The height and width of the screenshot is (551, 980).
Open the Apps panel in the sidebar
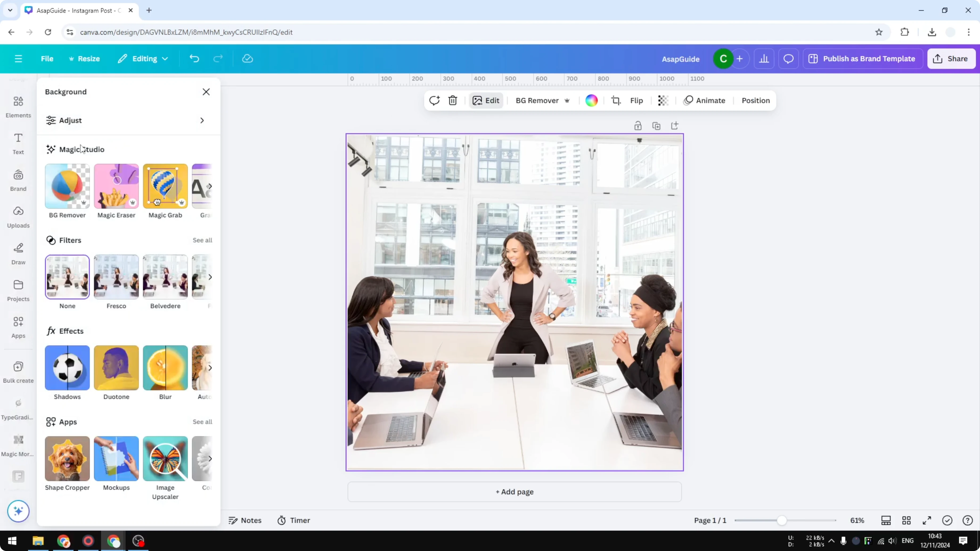pyautogui.click(x=18, y=326)
